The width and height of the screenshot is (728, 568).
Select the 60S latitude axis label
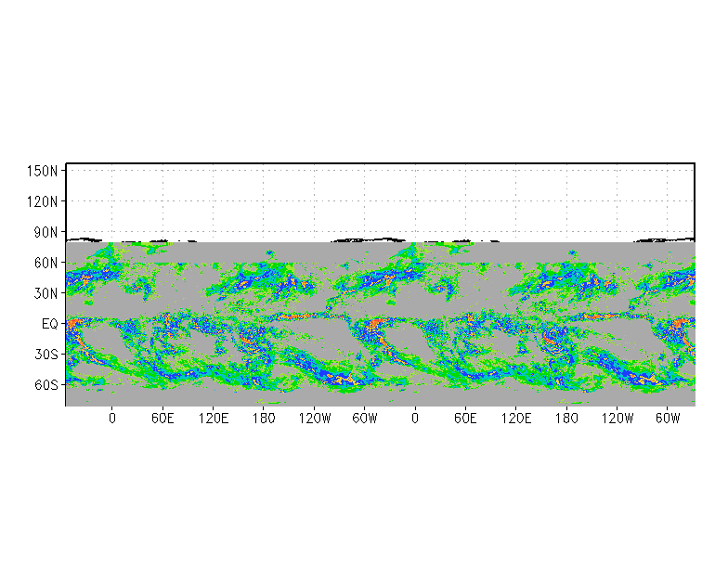coord(45,385)
